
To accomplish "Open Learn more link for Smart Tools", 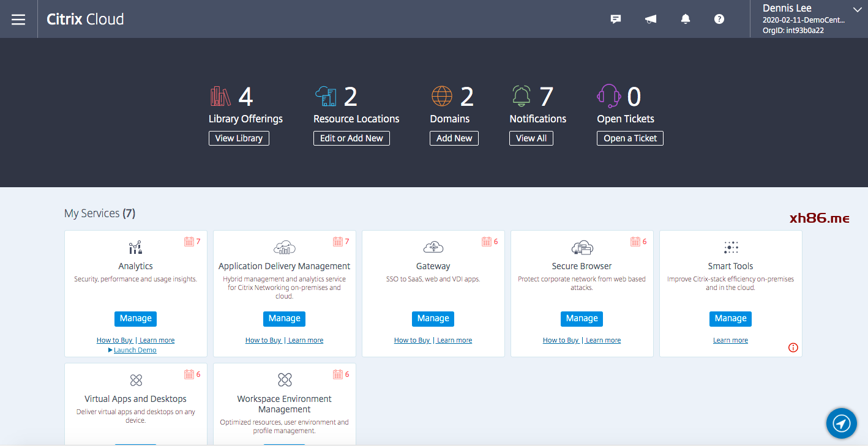I will (x=731, y=340).
